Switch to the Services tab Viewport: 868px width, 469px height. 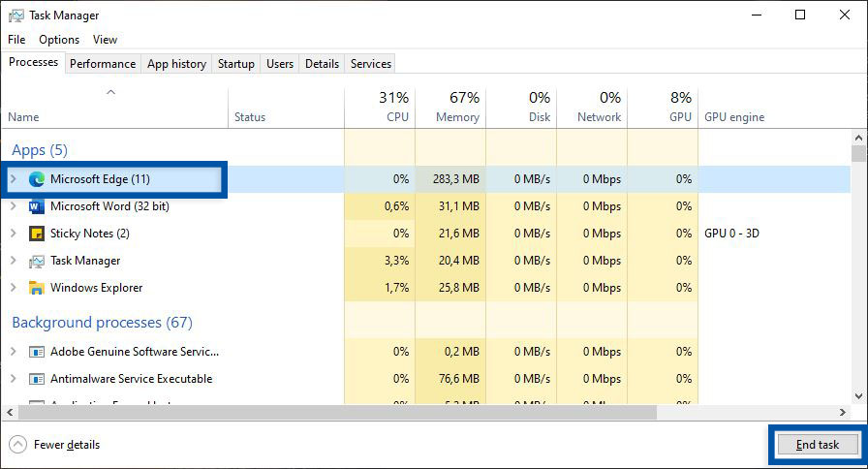click(x=371, y=64)
